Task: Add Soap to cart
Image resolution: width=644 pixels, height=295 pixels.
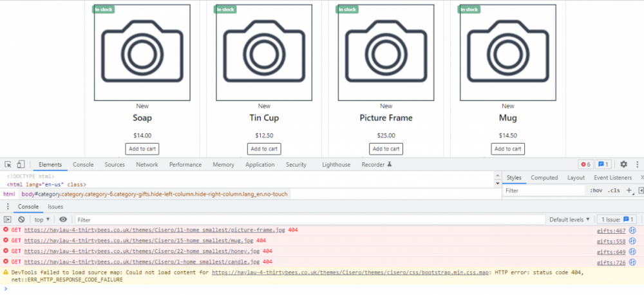Action: (142, 149)
